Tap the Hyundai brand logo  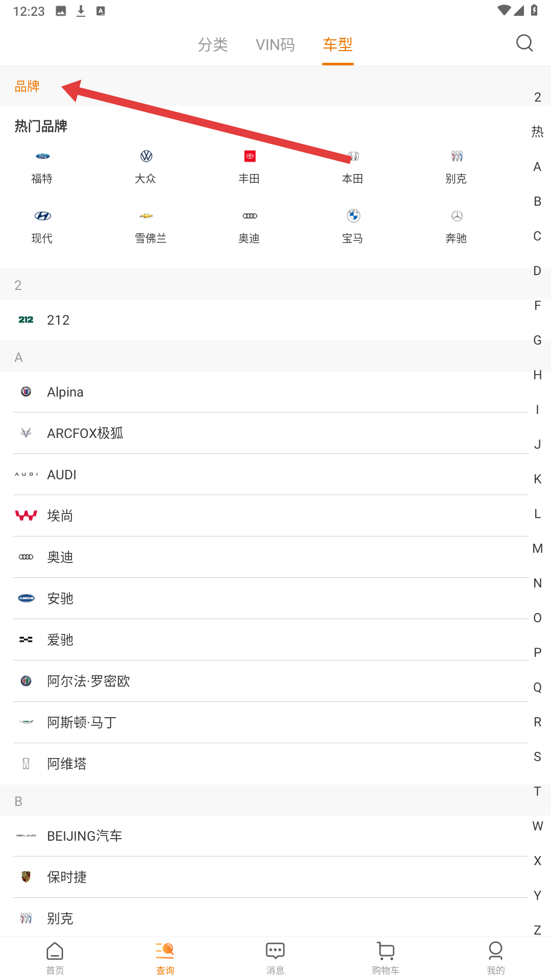coord(42,216)
